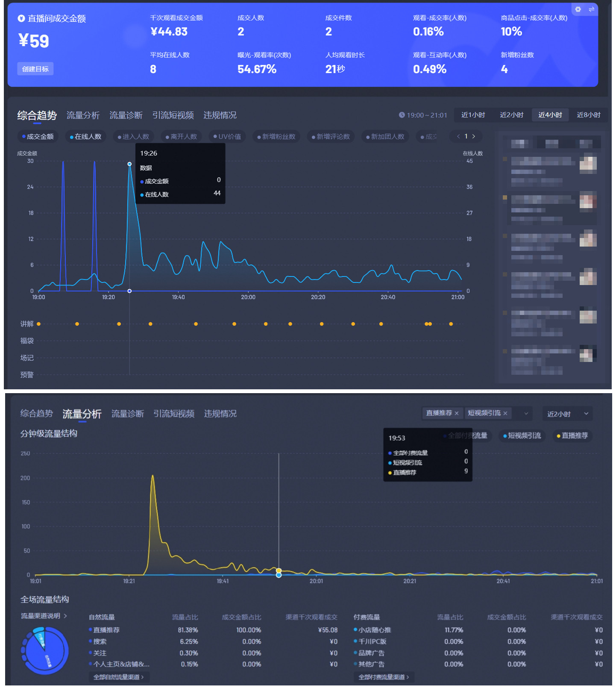Viewport: 616px width, 691px height.
Task: Click the clock icon before 19:00~21:01
Action: [x=402, y=115]
